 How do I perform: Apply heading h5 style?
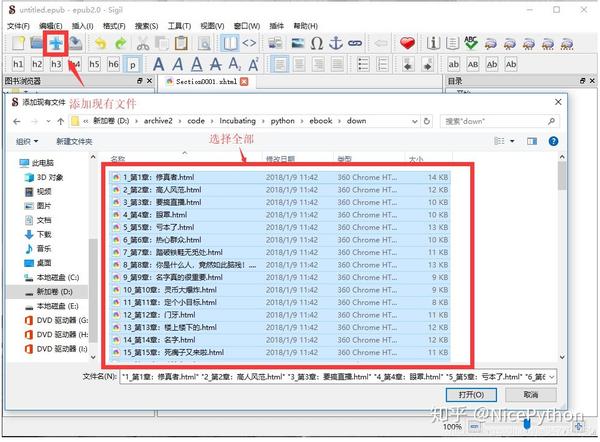[x=94, y=64]
